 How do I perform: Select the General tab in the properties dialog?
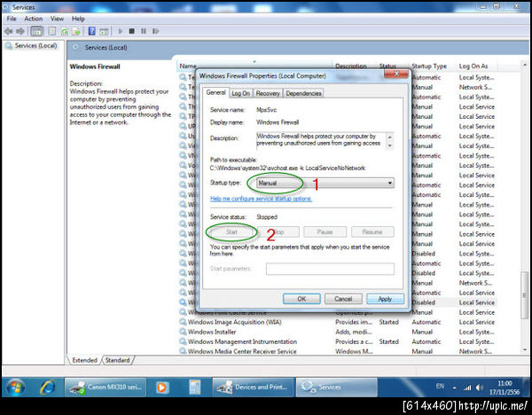[215, 92]
